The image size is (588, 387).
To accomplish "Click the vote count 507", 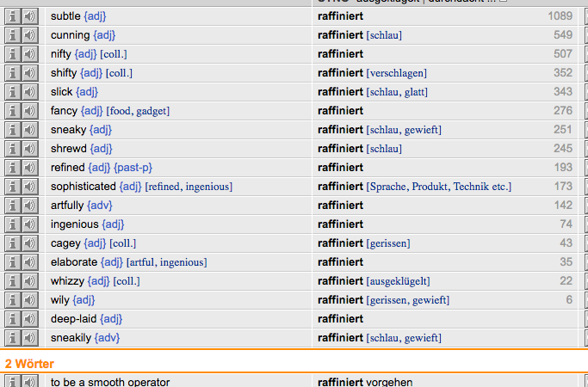I will [563, 54].
